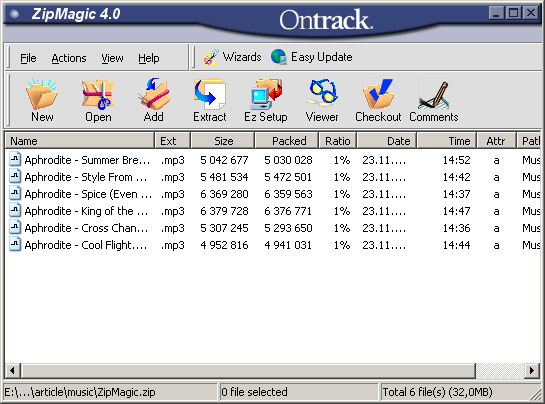
Task: Sort list by Size column
Action: click(223, 141)
